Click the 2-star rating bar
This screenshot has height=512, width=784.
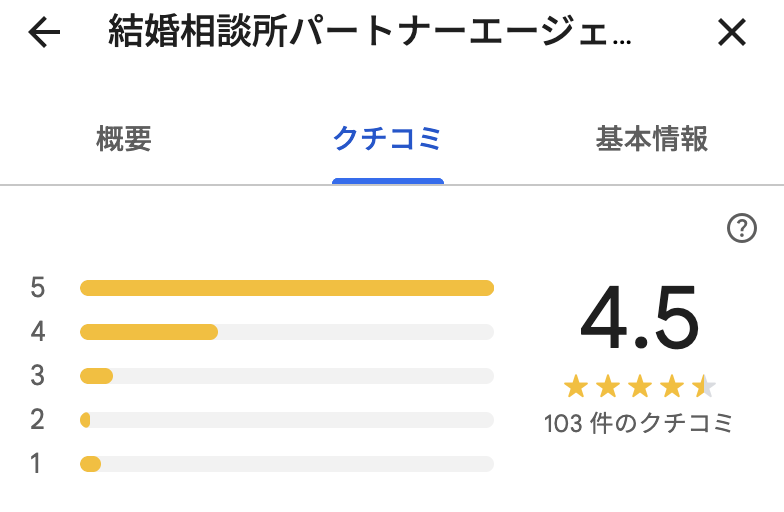point(287,420)
